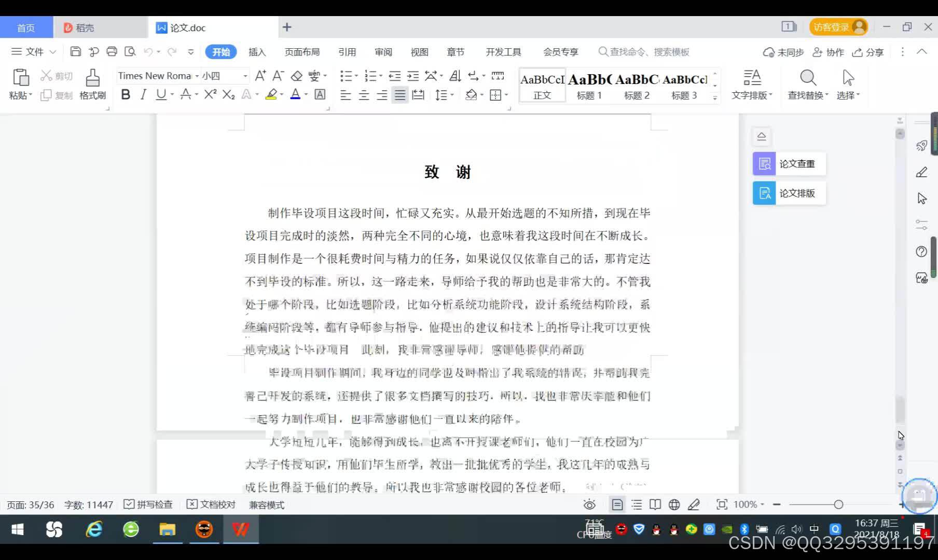Click the distributed alignment icon
This screenshot has width=938, height=560.
tap(418, 95)
